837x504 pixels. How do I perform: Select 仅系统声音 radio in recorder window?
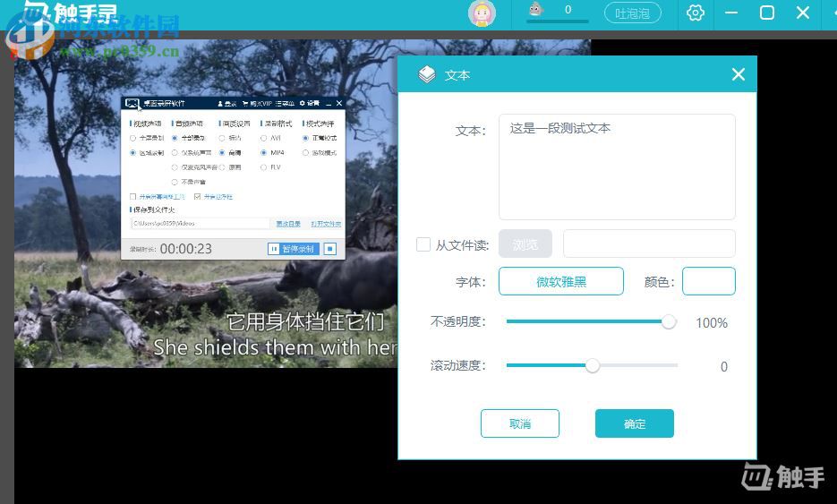coord(175,153)
